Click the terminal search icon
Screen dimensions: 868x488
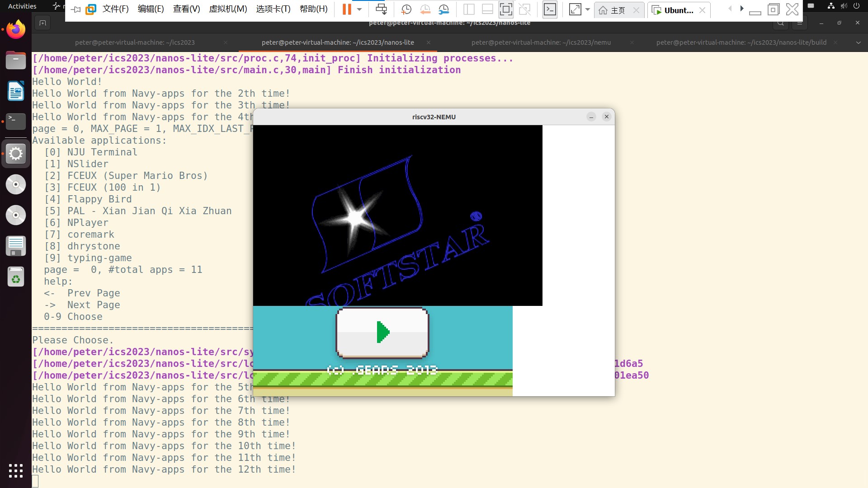[780, 23]
